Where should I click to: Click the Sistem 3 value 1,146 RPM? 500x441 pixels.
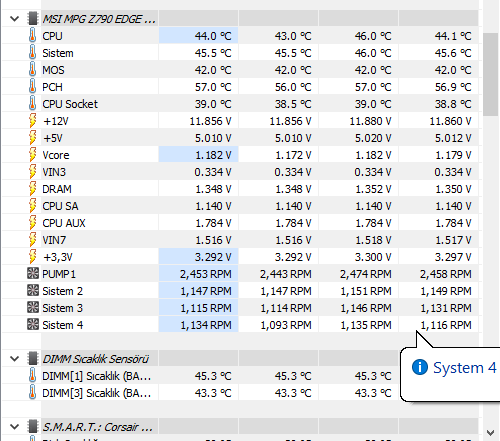tap(366, 308)
